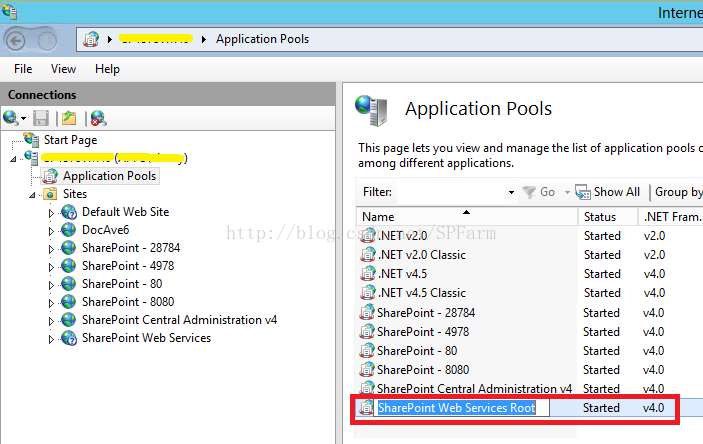The image size is (703, 444).
Task: Select SharePoint Central Administration v4 pool name
Action: (474, 388)
